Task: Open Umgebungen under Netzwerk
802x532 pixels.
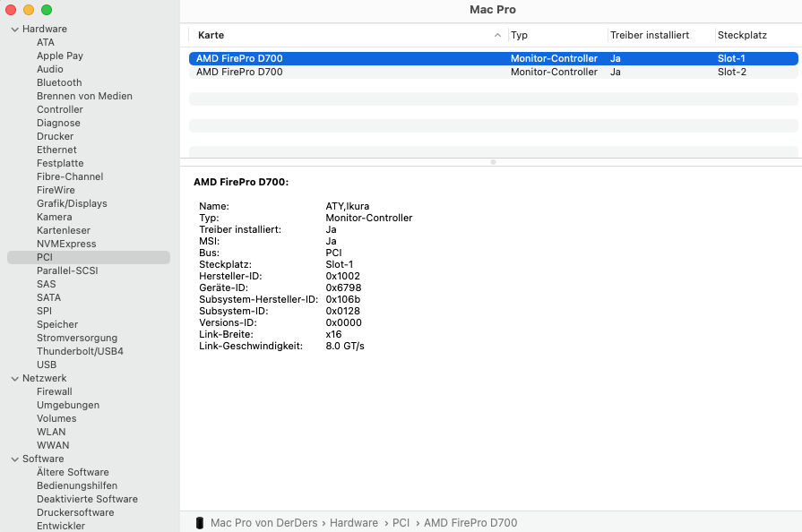Action: pos(68,405)
